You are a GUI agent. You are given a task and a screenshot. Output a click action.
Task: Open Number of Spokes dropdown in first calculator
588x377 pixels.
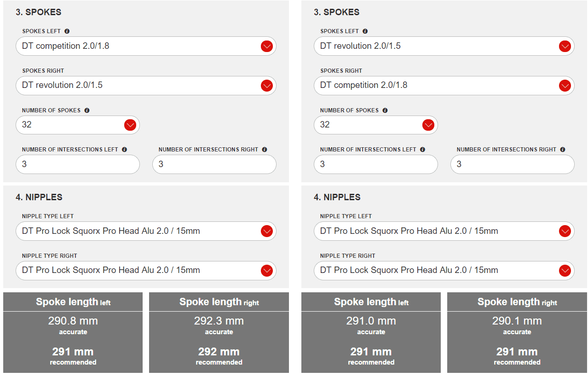(x=130, y=125)
